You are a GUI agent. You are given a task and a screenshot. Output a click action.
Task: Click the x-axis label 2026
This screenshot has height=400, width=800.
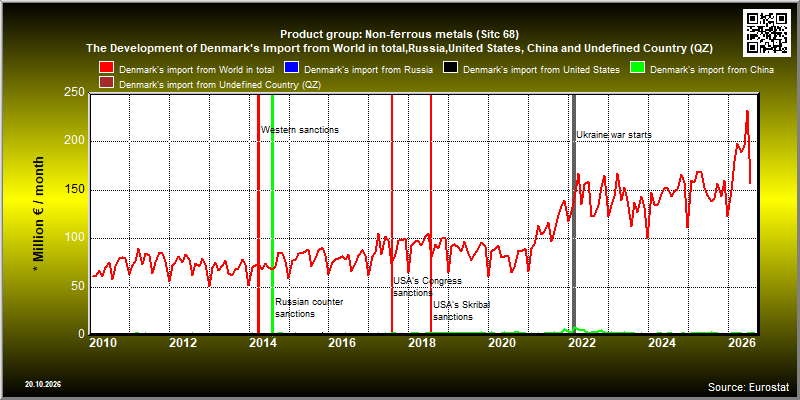[741, 342]
